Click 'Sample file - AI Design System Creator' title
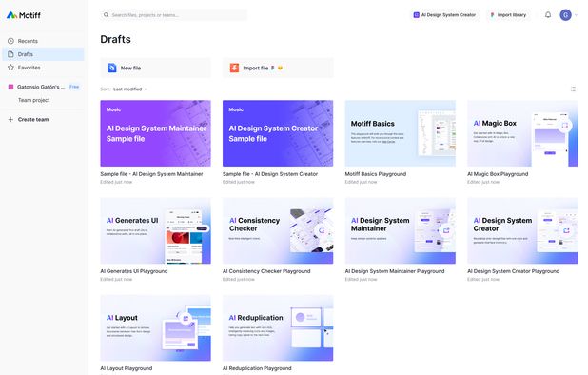The width and height of the screenshot is (588, 375). [270, 174]
